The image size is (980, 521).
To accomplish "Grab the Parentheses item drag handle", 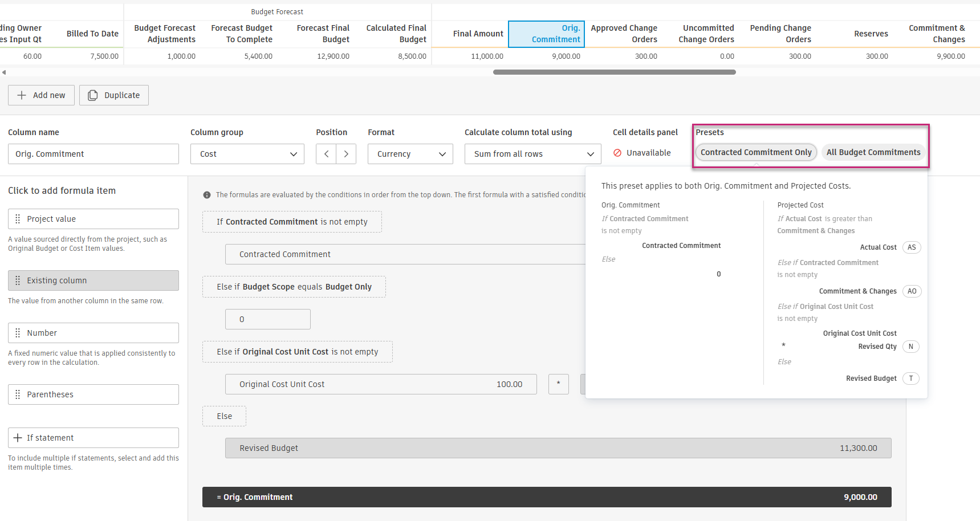I will tap(18, 394).
